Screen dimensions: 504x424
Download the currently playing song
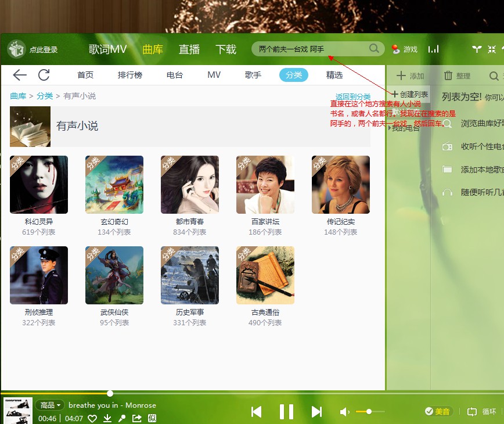click(x=107, y=418)
